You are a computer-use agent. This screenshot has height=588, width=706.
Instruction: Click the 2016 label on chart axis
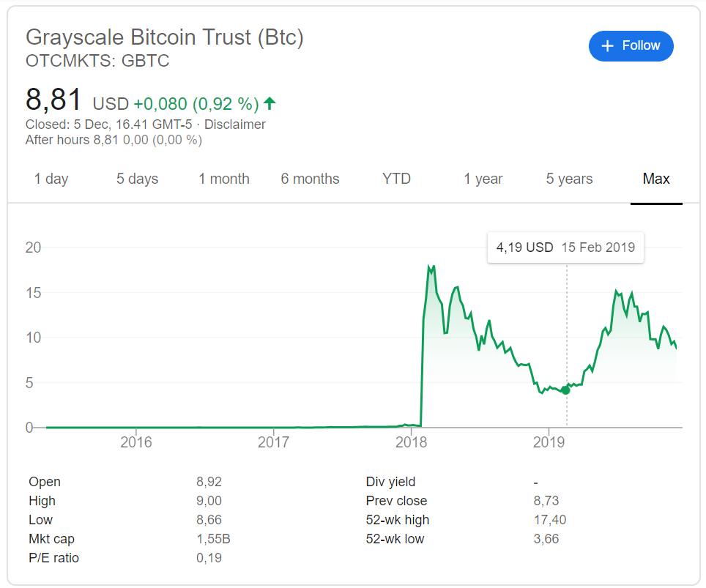click(136, 442)
